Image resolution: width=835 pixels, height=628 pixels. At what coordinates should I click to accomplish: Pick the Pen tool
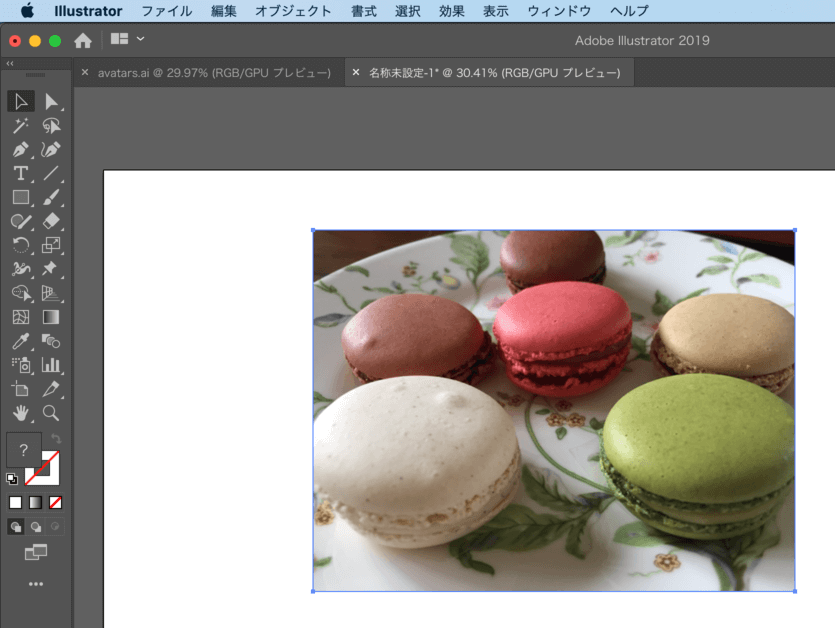[20, 150]
